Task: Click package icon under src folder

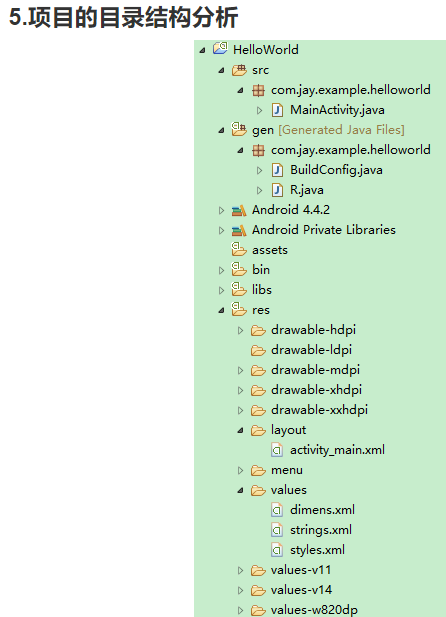Action: tap(258, 91)
